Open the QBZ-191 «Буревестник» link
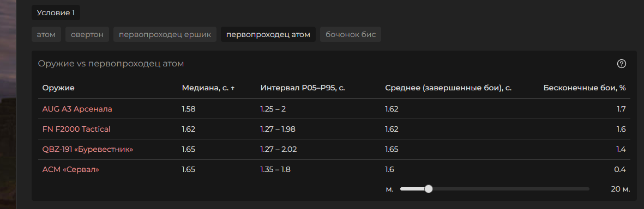This screenshot has width=644, height=209. point(88,149)
